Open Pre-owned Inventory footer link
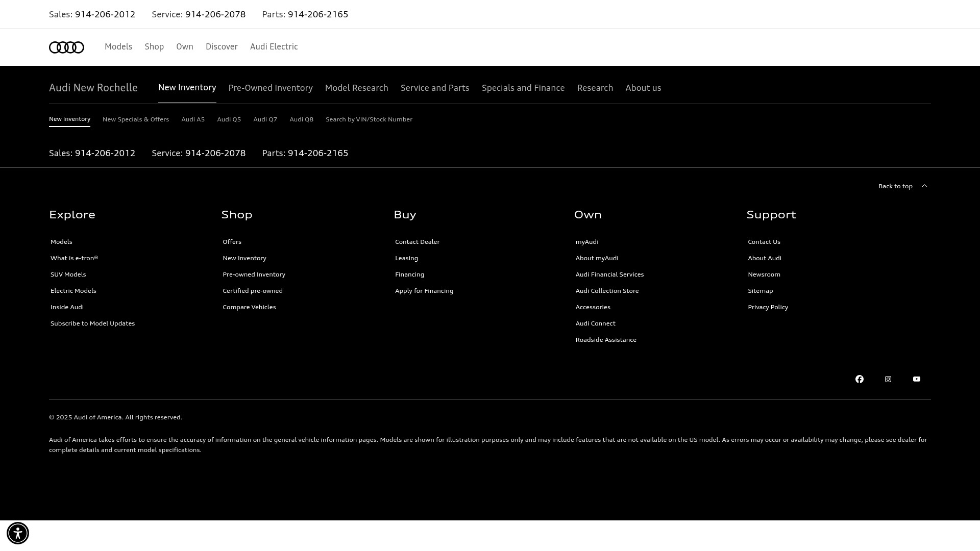 254,274
